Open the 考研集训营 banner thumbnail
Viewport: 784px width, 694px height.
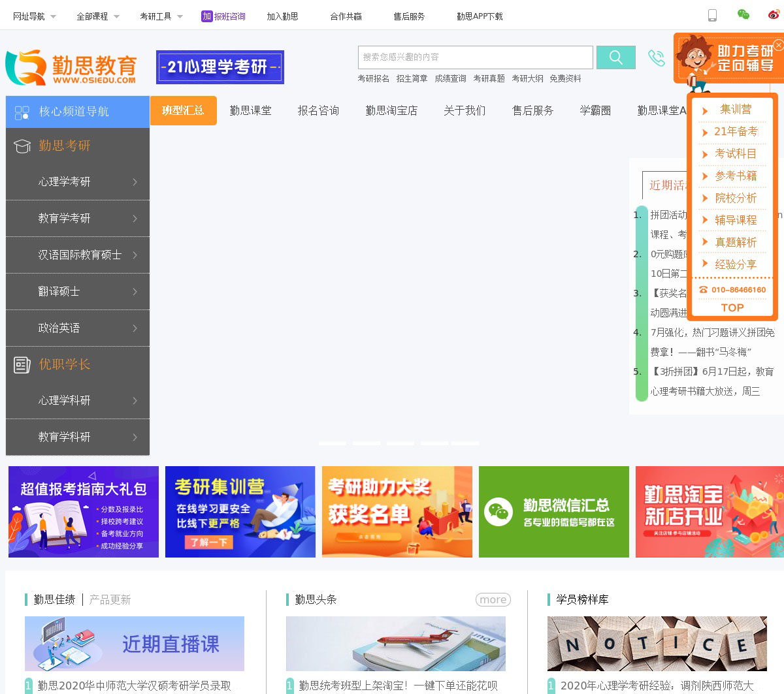tap(240, 512)
